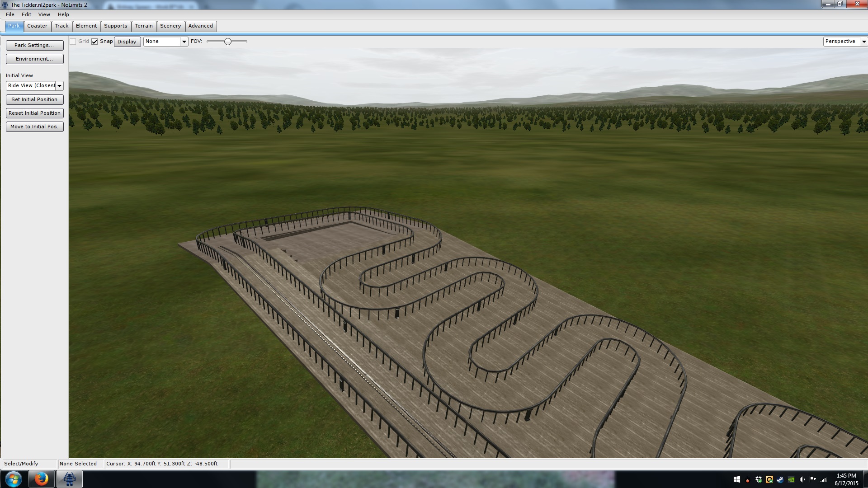Switch to the Coaster tab
Screen dimensions: 868x488
[x=37, y=26]
